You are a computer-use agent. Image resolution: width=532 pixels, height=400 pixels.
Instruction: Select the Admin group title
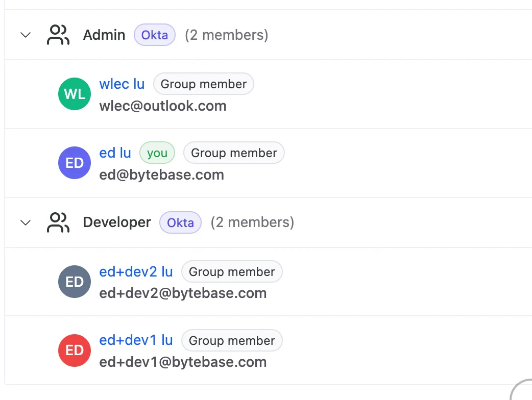click(x=104, y=35)
